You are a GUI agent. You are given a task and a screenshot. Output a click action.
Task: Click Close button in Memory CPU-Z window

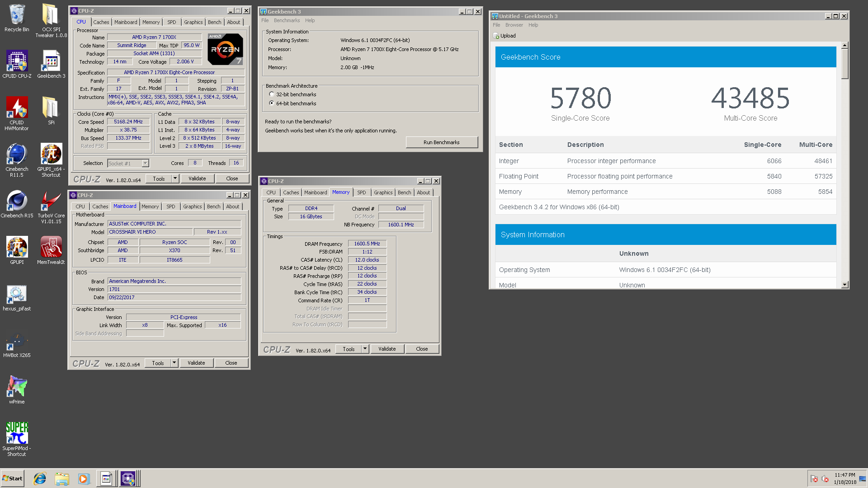pos(422,349)
